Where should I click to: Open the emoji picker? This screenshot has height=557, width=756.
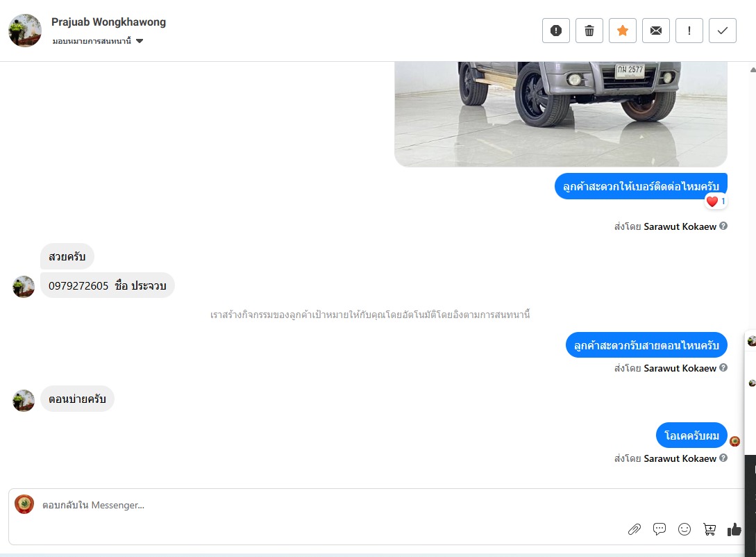click(684, 529)
